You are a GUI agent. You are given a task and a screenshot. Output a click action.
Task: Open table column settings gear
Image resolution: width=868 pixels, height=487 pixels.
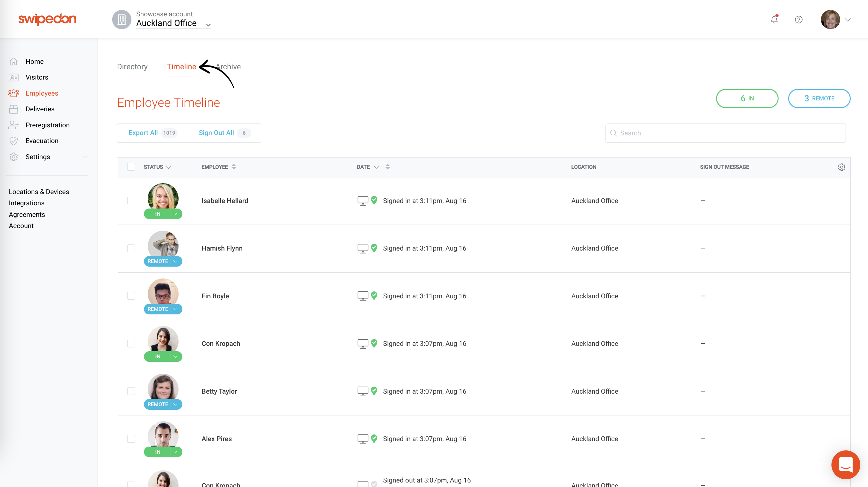tap(841, 167)
